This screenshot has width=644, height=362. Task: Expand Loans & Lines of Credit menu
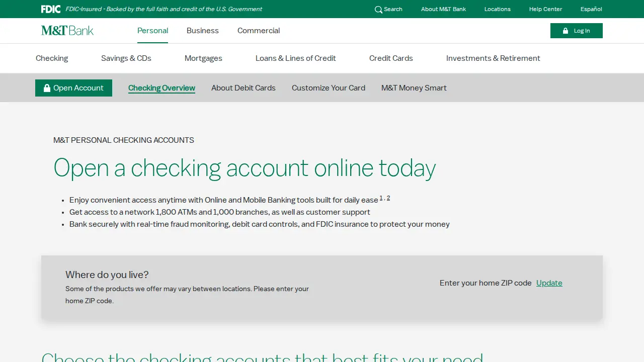(x=296, y=58)
